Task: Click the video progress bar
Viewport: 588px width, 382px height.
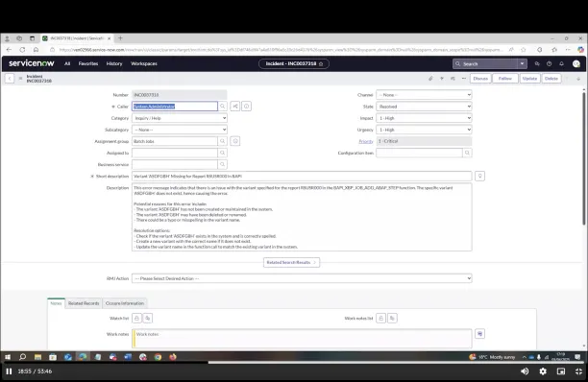Action: tap(294, 362)
